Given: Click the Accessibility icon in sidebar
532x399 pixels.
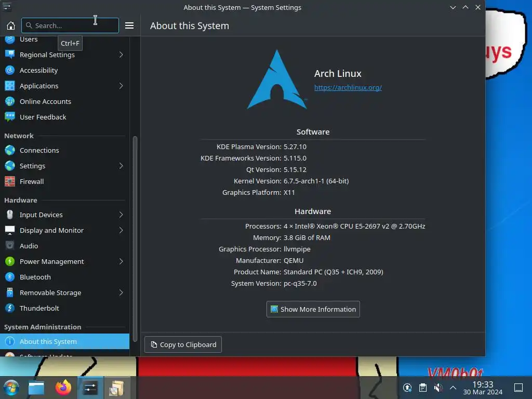Looking at the screenshot, I should 10,70.
